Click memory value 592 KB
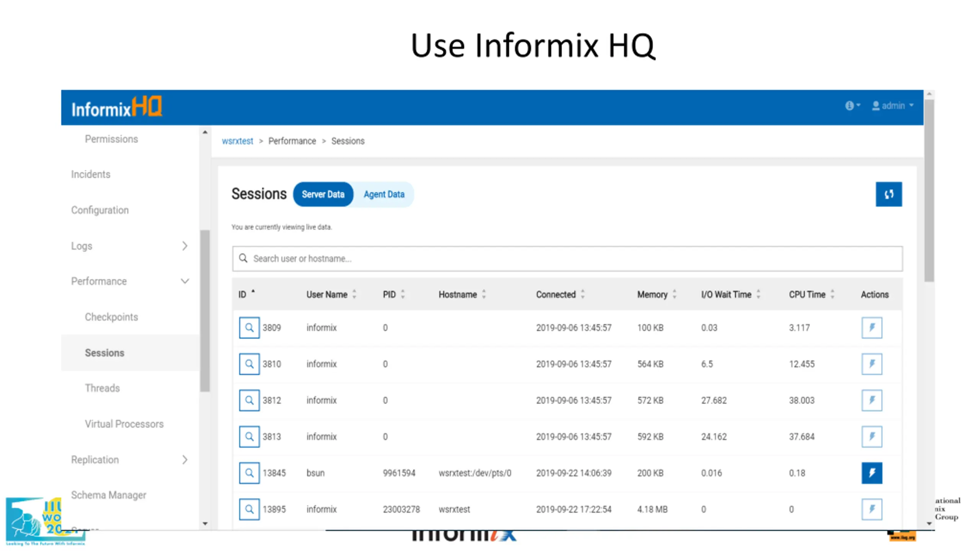 [650, 437]
